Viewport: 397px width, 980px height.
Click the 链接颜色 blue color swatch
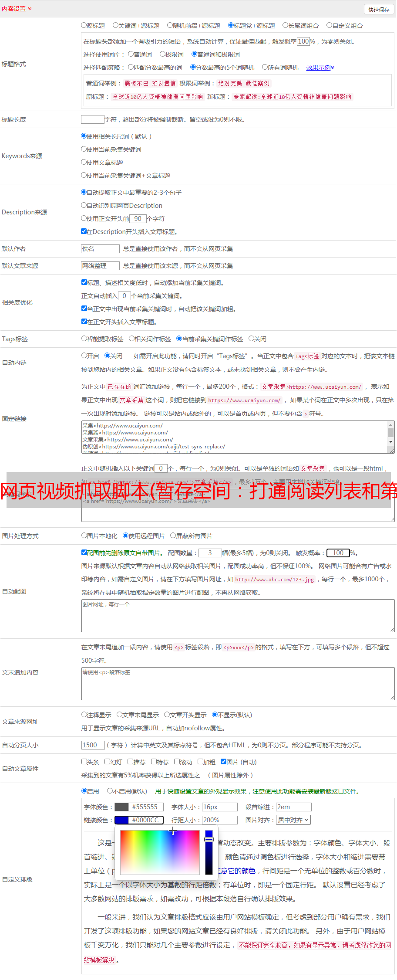point(121,820)
